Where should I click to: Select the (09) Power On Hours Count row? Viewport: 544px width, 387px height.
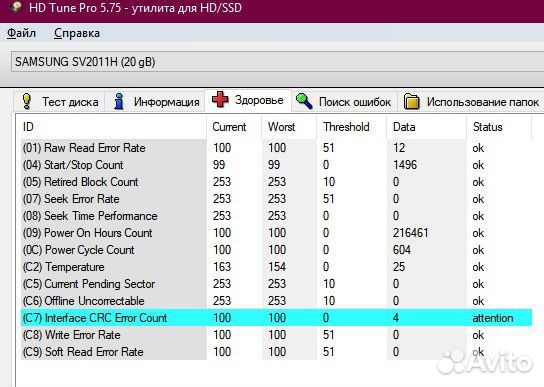276,233
